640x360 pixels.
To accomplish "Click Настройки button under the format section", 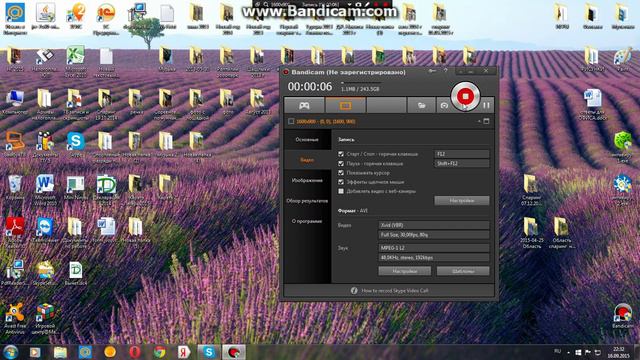I will (x=404, y=271).
